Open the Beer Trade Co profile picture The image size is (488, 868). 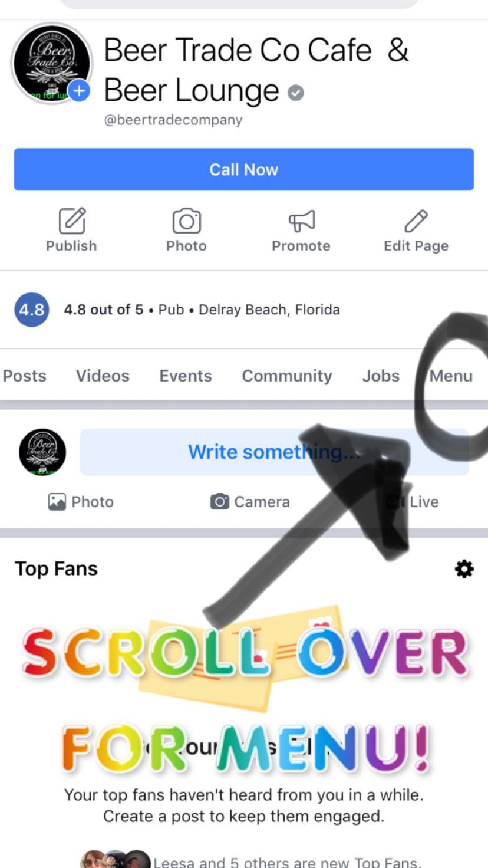pos(52,63)
